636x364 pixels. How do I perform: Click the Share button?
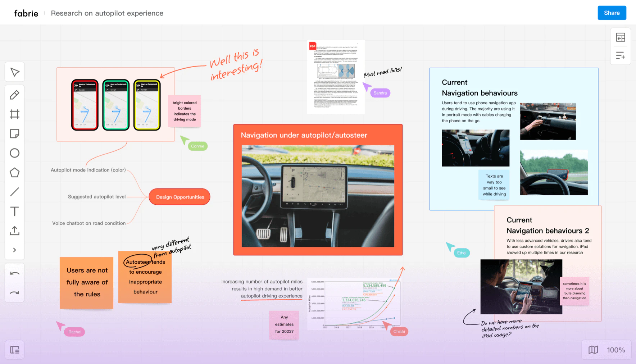click(612, 13)
